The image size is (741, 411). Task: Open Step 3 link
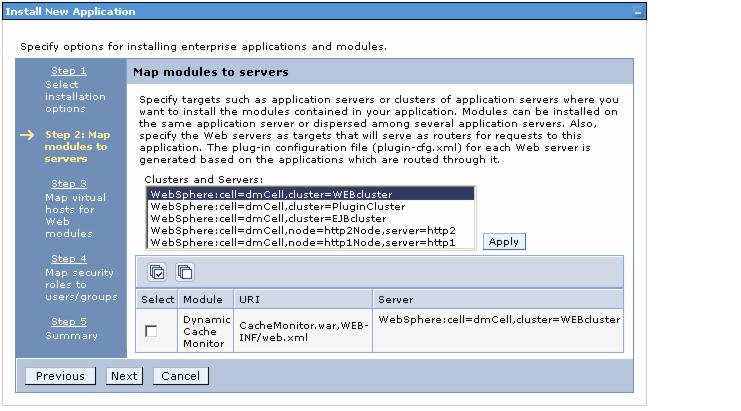click(x=69, y=184)
